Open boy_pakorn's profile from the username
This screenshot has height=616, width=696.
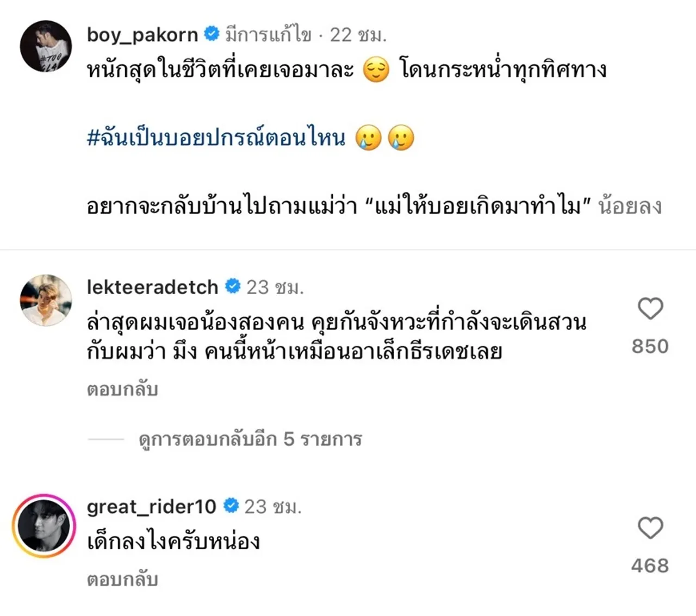pos(142,34)
